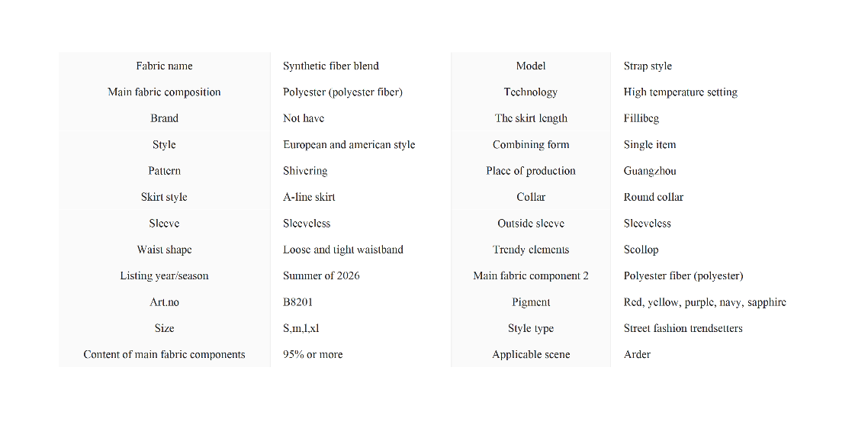This screenshot has height=435, width=868.
Task: Click the "Street fashion trendsetters" value
Action: tap(683, 328)
